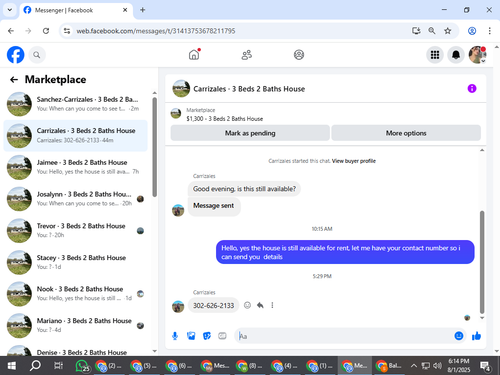Viewport: 500px width, 375px height.
Task: Open the Windows Start menu
Action: pyautogui.click(x=12, y=366)
